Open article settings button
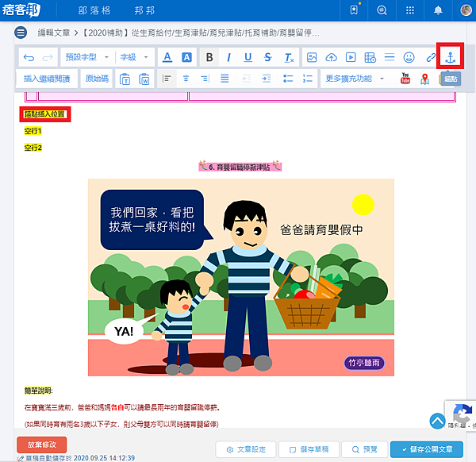This screenshot has height=462, width=476. (246, 449)
